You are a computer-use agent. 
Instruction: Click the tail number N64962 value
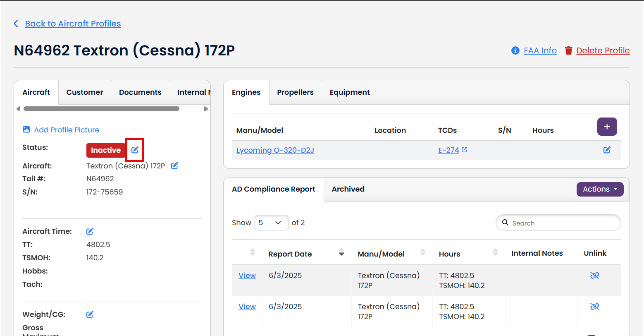pyautogui.click(x=100, y=179)
